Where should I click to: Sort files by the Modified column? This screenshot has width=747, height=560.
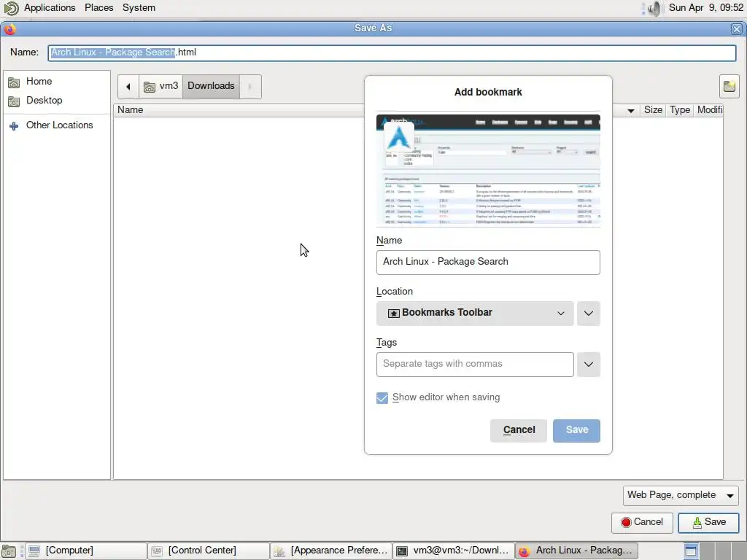point(709,110)
